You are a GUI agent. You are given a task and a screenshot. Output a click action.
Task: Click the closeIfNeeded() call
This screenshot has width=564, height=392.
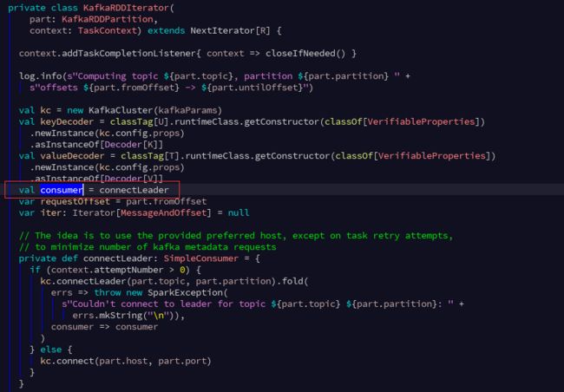coord(305,53)
